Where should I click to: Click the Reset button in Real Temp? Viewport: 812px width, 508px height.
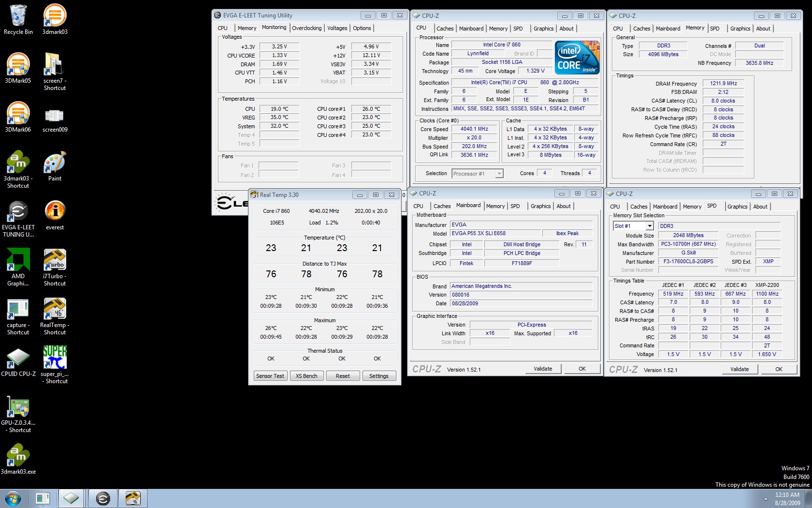click(343, 376)
